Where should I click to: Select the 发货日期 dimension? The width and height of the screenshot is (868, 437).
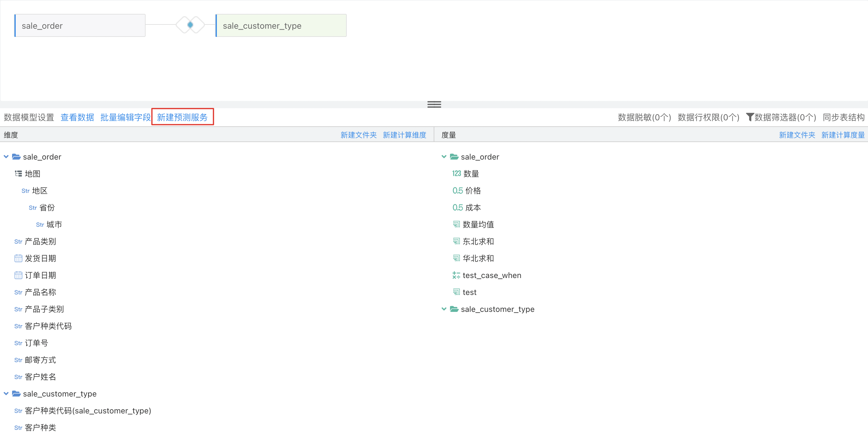(40, 258)
